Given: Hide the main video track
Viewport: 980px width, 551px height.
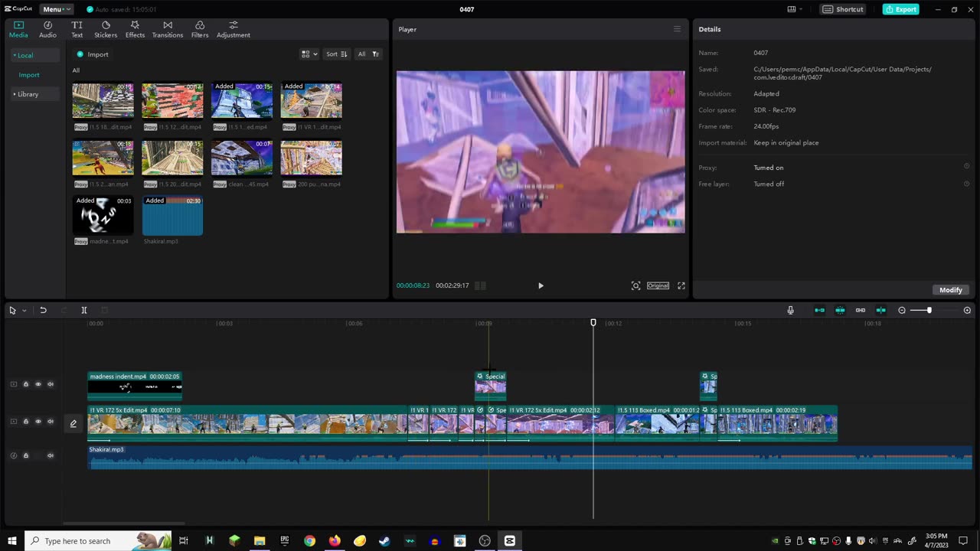Looking at the screenshot, I should coord(38,422).
